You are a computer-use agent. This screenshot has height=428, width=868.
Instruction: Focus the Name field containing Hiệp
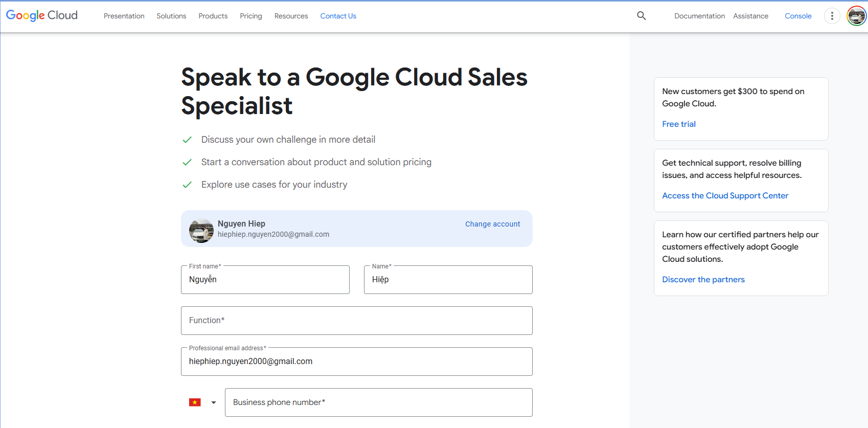[x=448, y=280]
